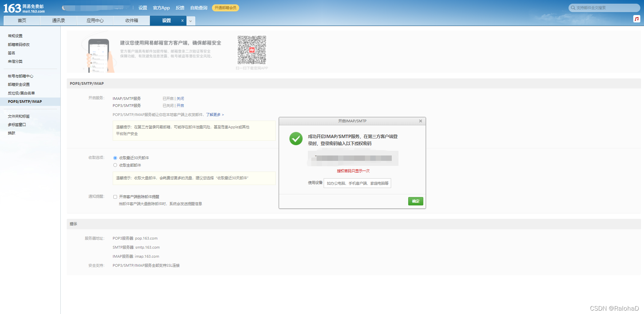Image resolution: width=644 pixels, height=314 pixels.
Task: Click 开启 for POP3/SMTP服务
Action: pos(180,106)
